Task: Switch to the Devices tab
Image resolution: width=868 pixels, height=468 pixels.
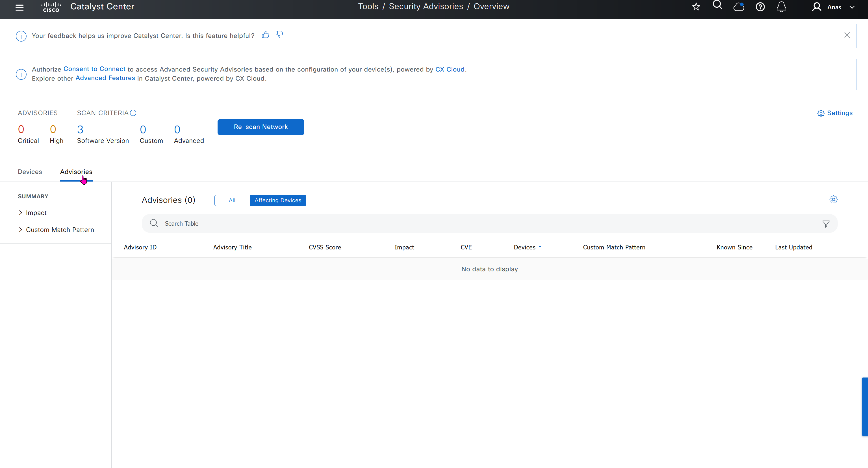Action: pyautogui.click(x=30, y=172)
